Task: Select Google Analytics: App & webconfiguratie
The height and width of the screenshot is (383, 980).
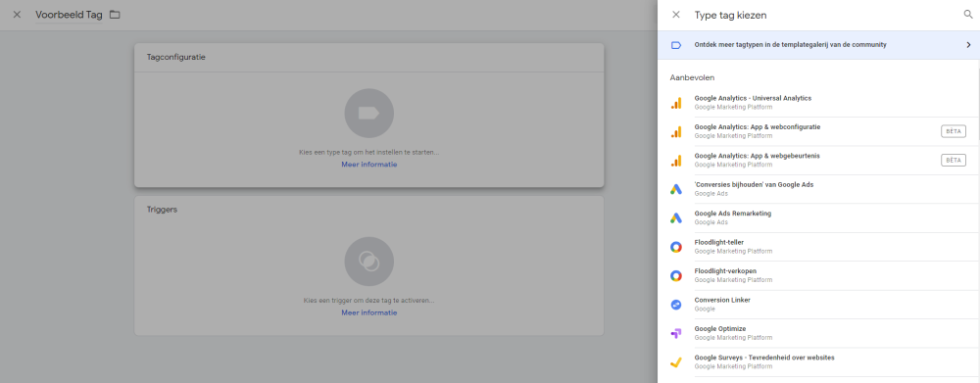Action: 818,131
